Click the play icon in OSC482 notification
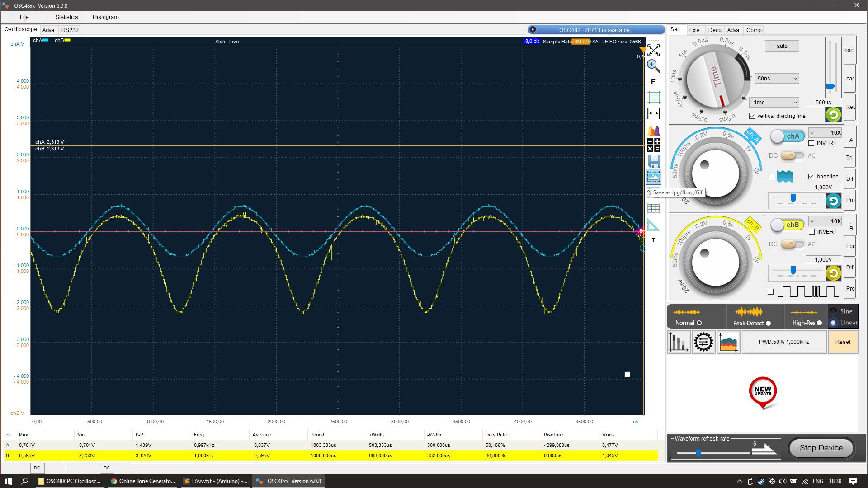Viewport: 868px width, 488px height. pos(533,30)
